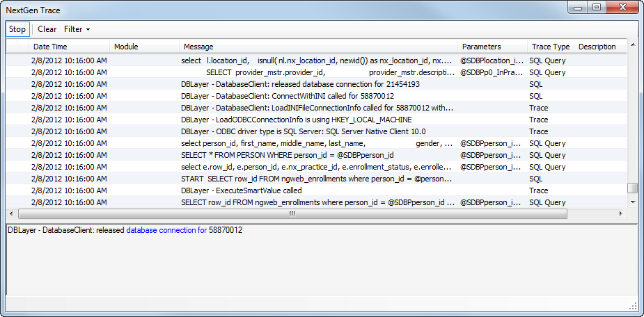Sort by the Date Time column header

(x=69, y=47)
